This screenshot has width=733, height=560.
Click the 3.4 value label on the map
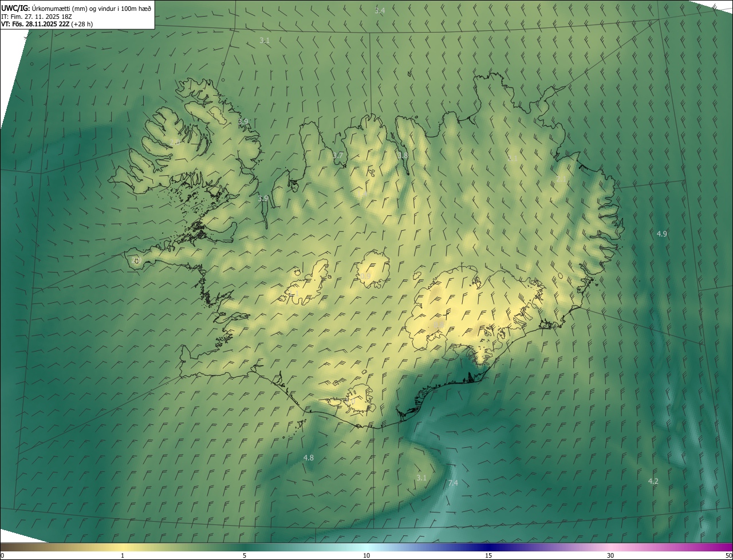coord(380,10)
